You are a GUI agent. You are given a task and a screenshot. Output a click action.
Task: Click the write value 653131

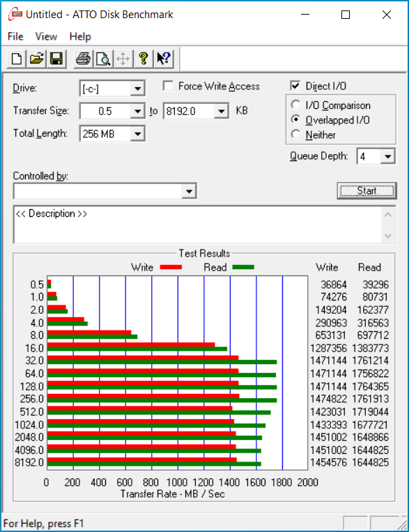[331, 335]
